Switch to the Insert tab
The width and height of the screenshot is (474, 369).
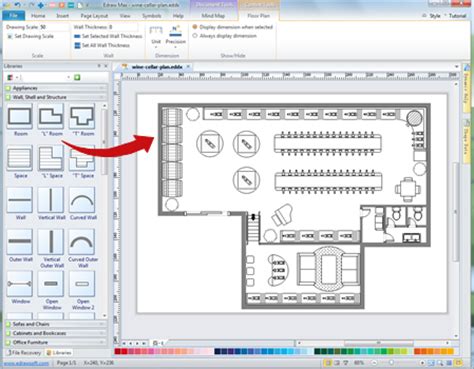coord(62,16)
